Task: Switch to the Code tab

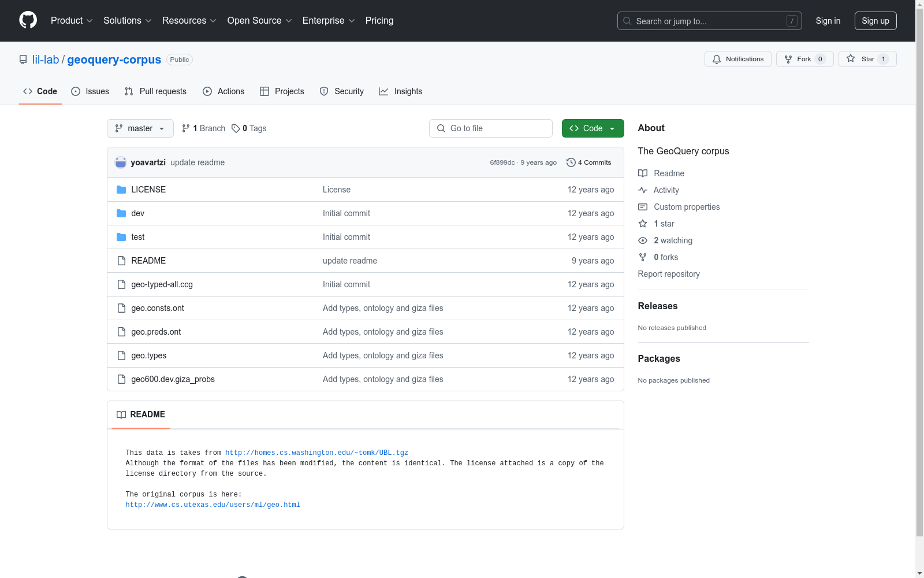Action: (x=40, y=91)
